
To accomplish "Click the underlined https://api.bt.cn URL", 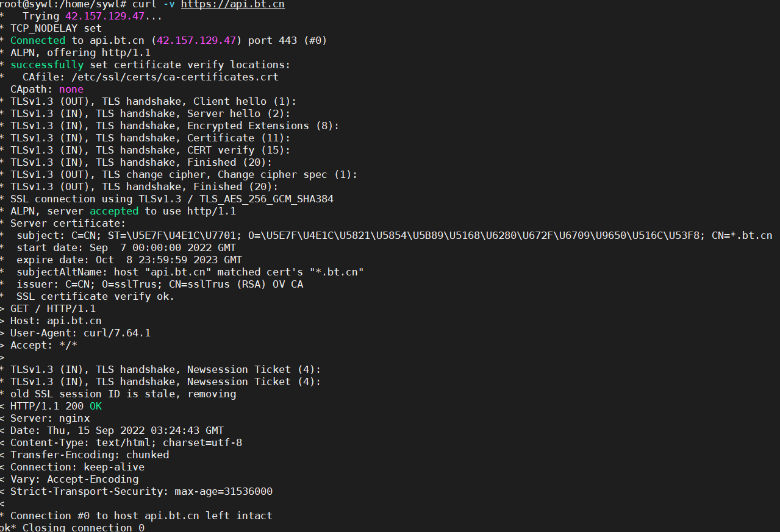I will [x=233, y=4].
